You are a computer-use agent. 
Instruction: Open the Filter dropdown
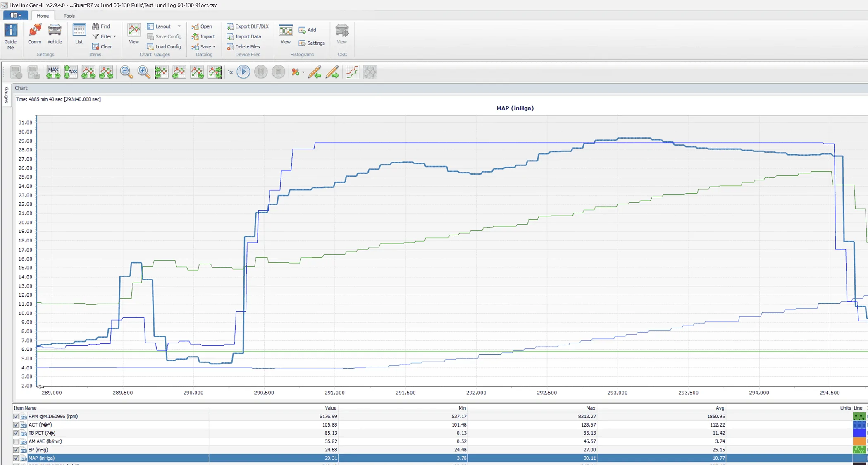104,36
